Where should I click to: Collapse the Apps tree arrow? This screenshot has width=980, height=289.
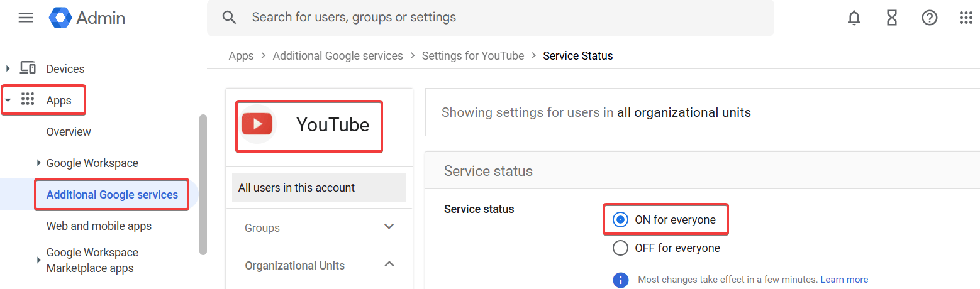click(8, 101)
